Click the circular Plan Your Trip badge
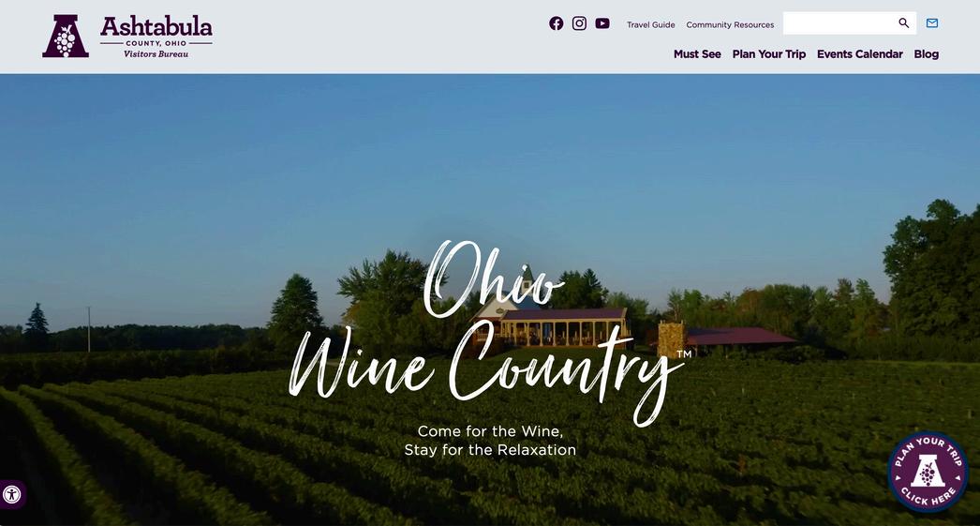This screenshot has width=980, height=526. (x=928, y=472)
